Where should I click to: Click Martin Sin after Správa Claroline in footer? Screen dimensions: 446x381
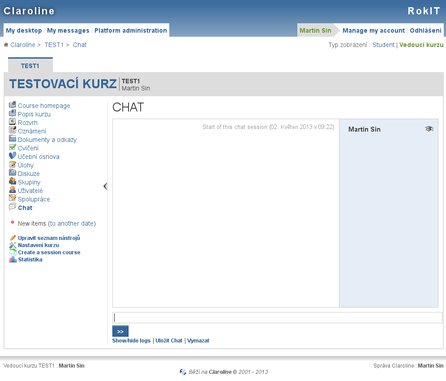(431, 366)
